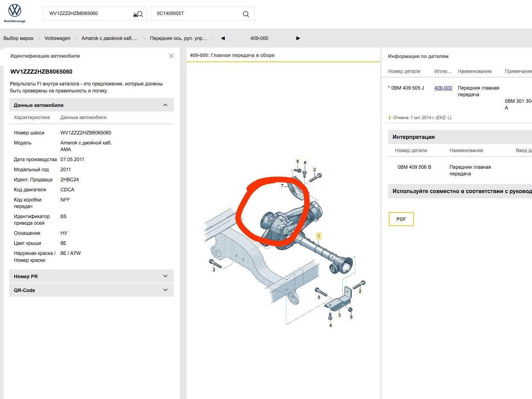Select engine code CDCA

click(x=67, y=190)
